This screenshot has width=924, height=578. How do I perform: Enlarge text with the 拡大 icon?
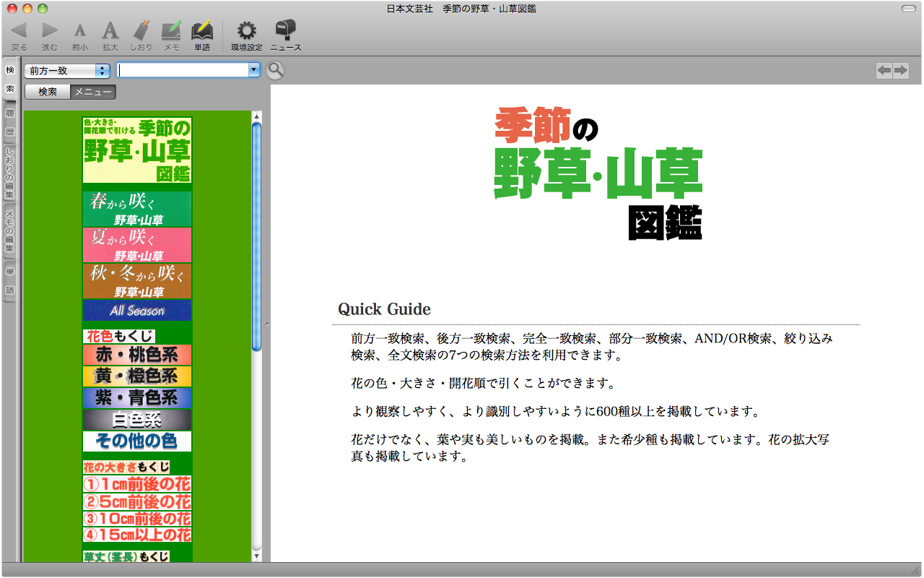110,31
